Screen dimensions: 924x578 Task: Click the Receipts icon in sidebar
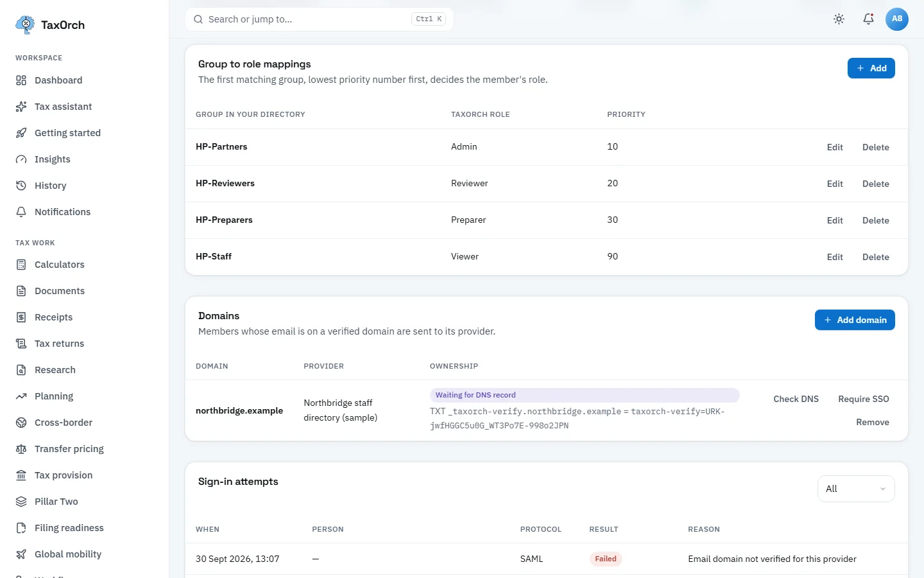pos(21,317)
